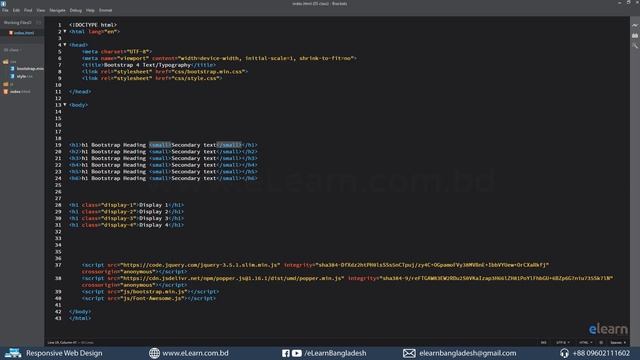Click the www.eLearn.com.bd link text

pos(196,353)
